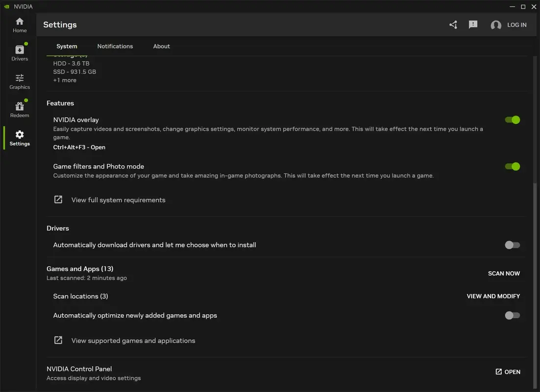The image size is (540, 392).
Task: Open VIEW AND MODIFY scan locations
Action: pos(493,296)
